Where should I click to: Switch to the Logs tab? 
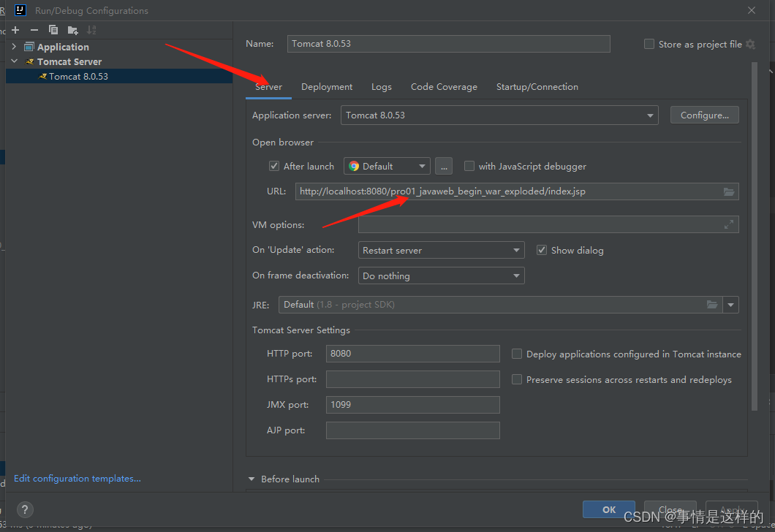pos(382,87)
